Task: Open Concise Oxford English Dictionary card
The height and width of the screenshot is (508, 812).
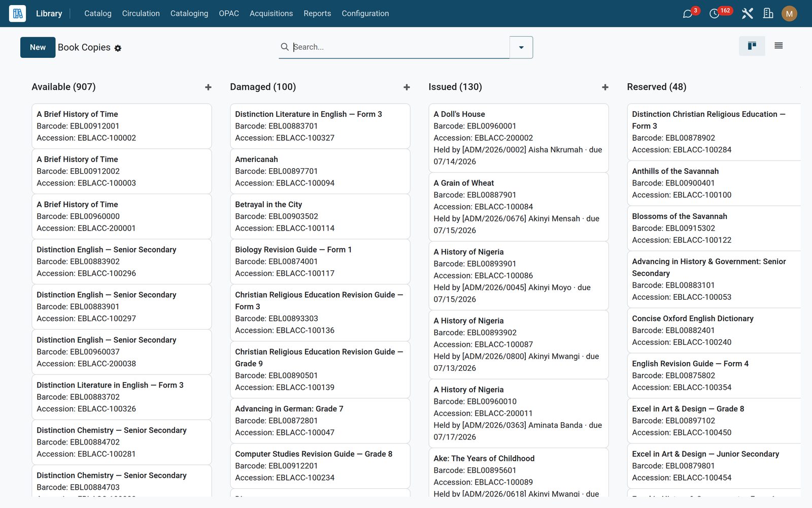Action: pos(715,330)
